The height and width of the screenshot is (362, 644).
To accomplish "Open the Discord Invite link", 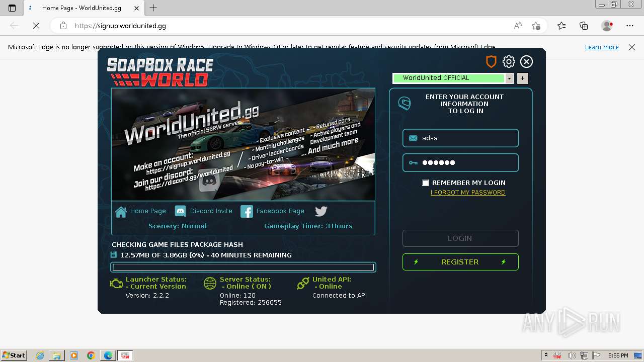I will [x=211, y=211].
